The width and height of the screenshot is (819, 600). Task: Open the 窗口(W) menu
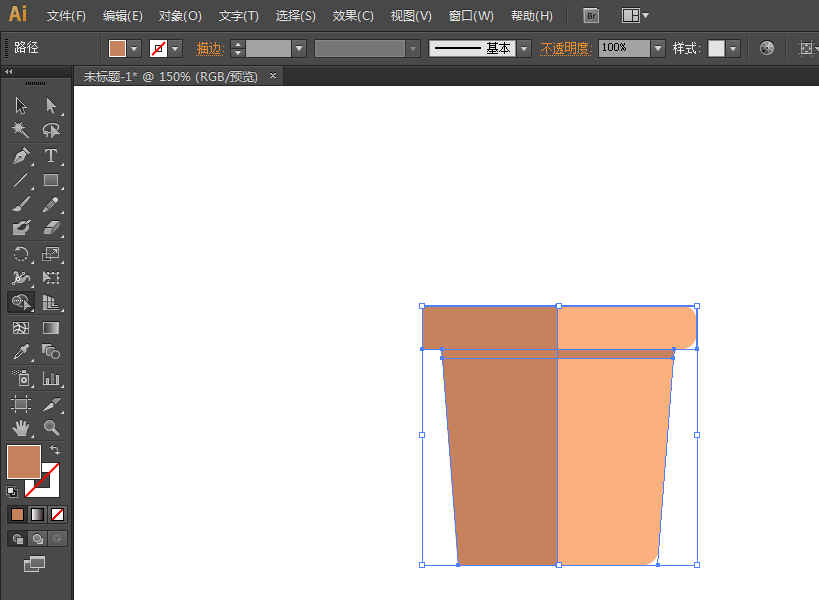pos(471,16)
